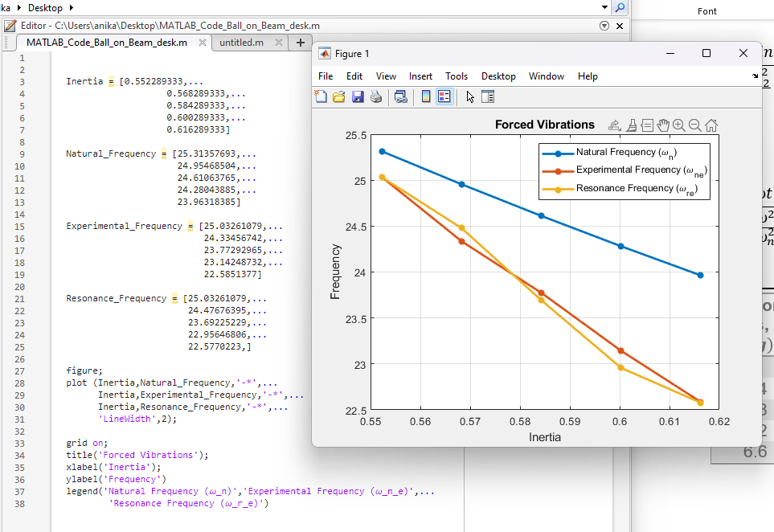Click the Experimental Frequency legend entry
The image size is (774, 532).
(x=625, y=170)
